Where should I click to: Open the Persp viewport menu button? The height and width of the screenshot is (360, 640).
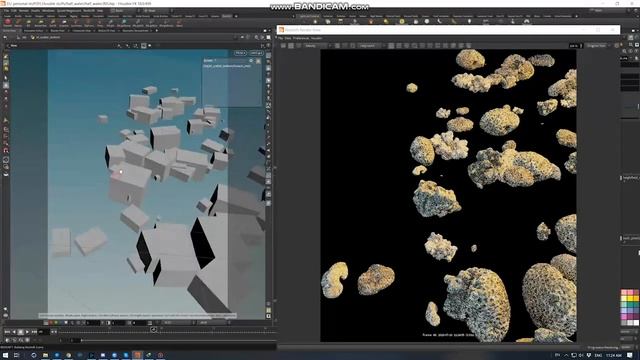tap(240, 53)
